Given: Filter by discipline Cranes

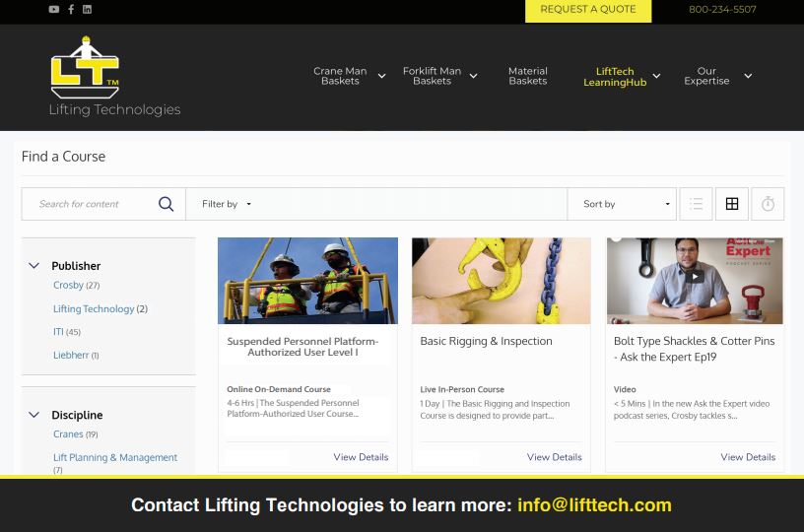Looking at the screenshot, I should point(68,434).
